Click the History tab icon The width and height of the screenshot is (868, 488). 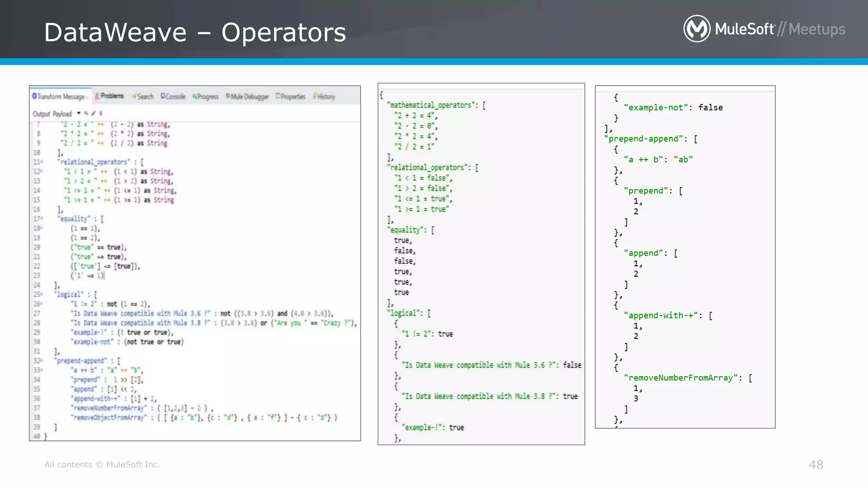(315, 96)
